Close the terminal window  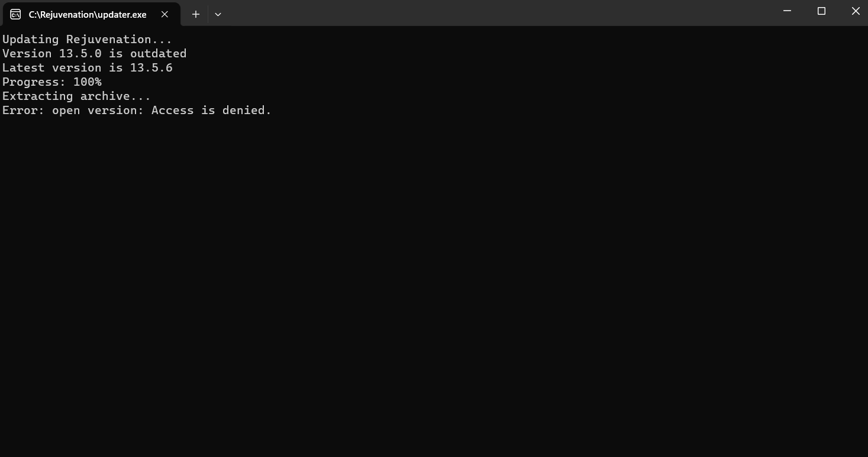[855, 11]
